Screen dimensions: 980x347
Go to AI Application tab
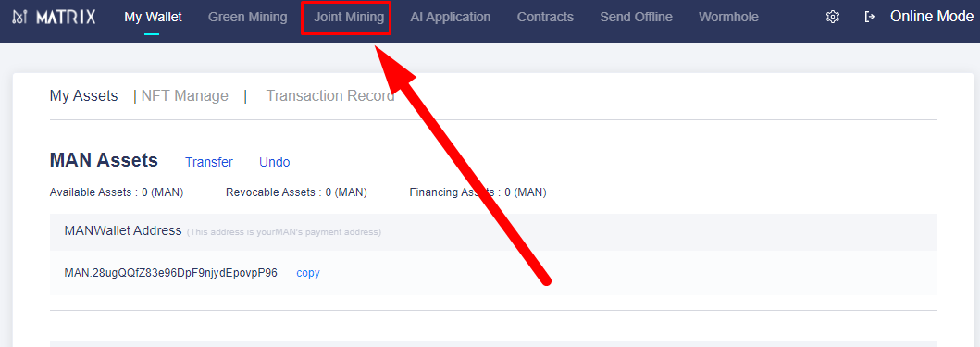point(451,17)
